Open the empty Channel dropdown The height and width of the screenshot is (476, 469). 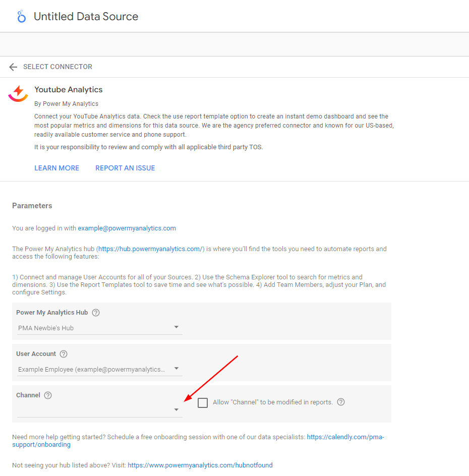[99, 410]
